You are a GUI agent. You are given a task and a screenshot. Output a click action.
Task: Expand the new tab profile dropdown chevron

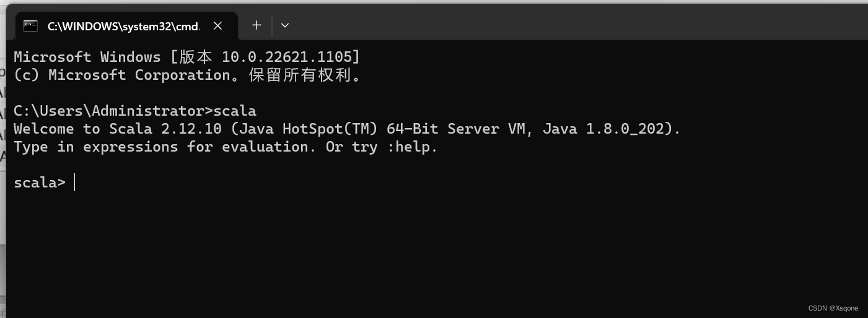[285, 25]
